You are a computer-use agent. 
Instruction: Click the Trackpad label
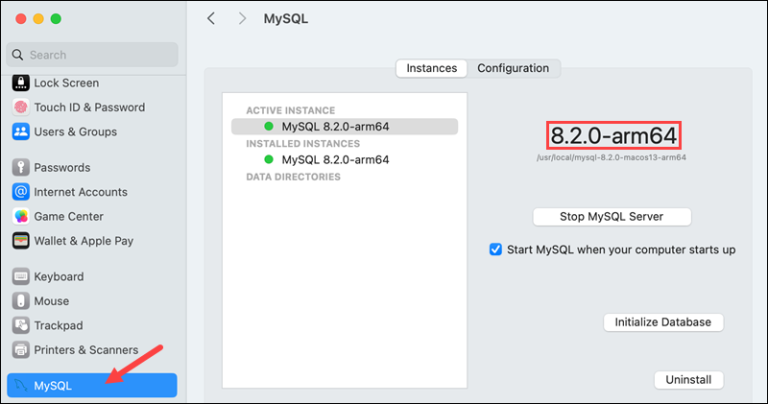(58, 326)
